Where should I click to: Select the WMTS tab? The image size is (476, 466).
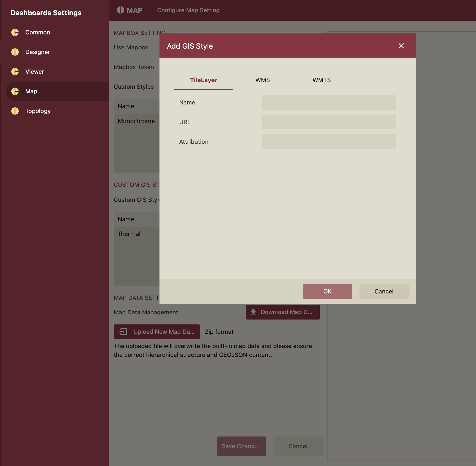322,79
